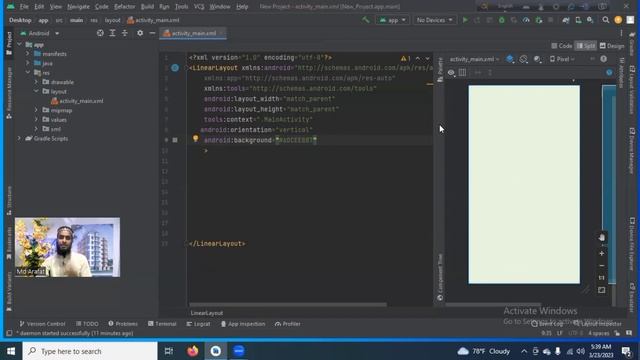Open the Terminal tool window
This screenshot has width=640, height=360.
pos(162,324)
